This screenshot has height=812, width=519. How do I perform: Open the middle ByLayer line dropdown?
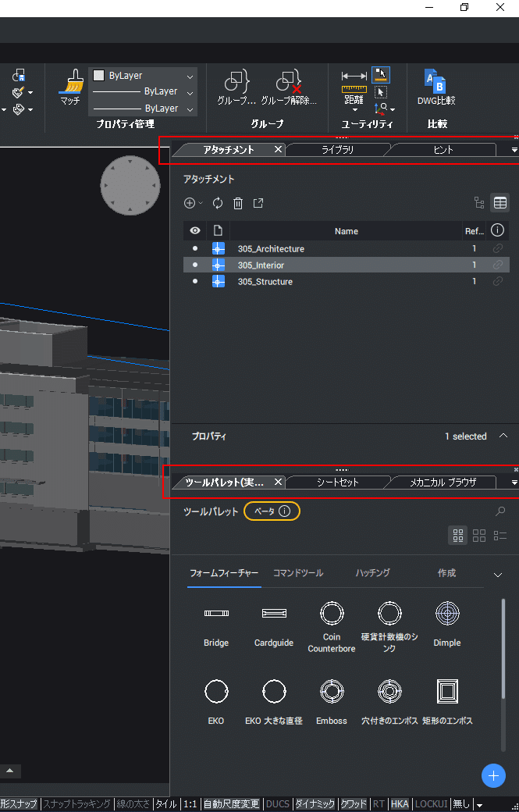pos(190,93)
